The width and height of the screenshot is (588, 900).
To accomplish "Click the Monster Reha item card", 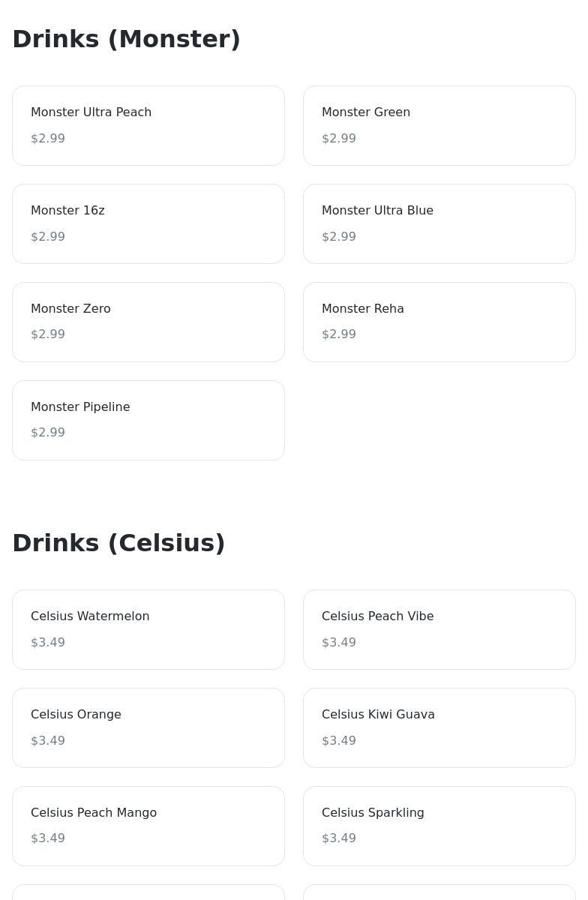I will tap(439, 322).
